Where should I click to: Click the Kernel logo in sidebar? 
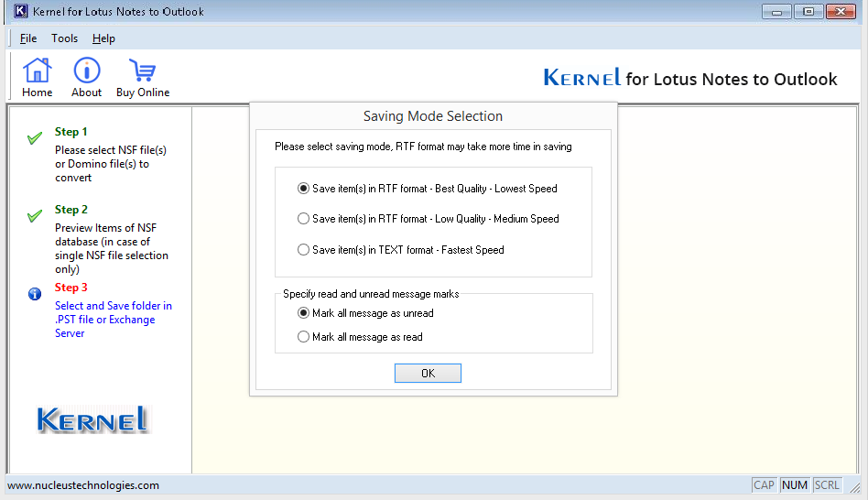click(93, 419)
